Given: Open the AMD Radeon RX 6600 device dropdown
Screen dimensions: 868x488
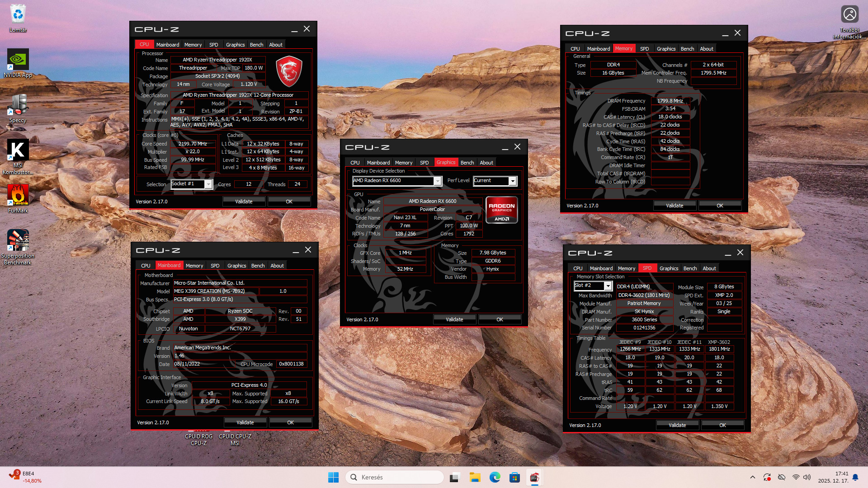Looking at the screenshot, I should pos(437,181).
